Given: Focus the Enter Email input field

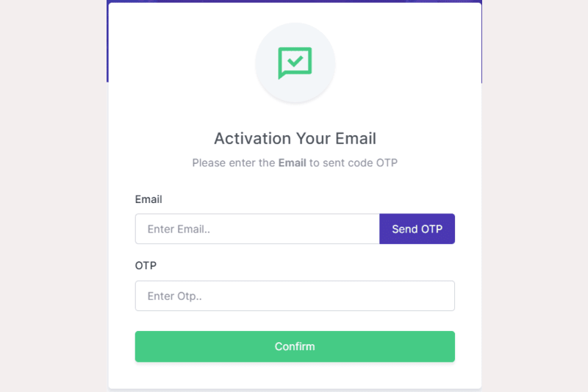Looking at the screenshot, I should coord(257,229).
